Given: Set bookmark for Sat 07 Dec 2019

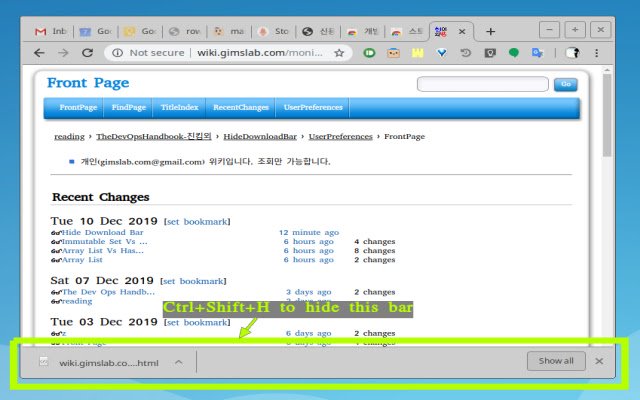Looking at the screenshot, I should 193,281.
